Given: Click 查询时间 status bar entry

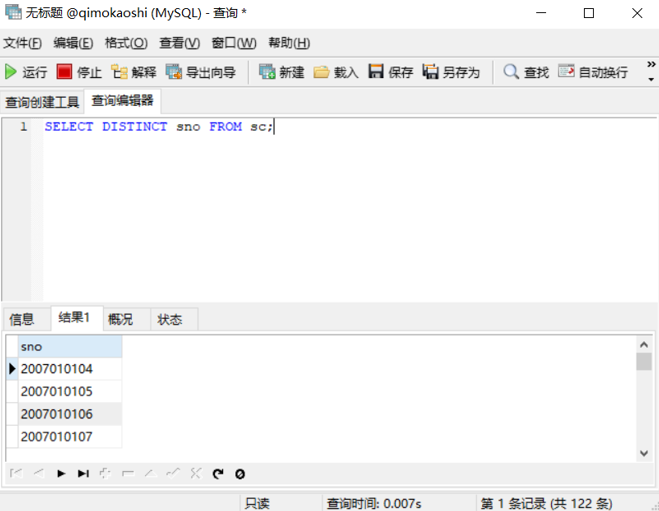Looking at the screenshot, I should tap(374, 503).
